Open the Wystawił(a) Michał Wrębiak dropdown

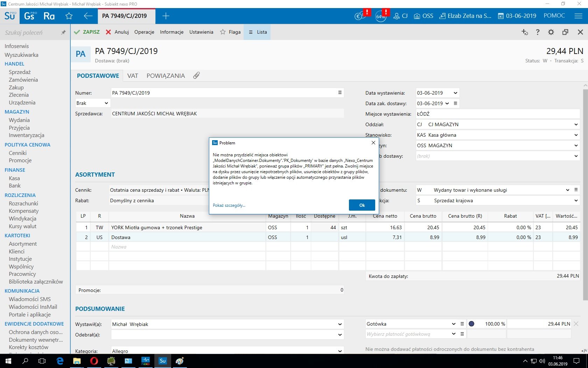pyautogui.click(x=339, y=324)
